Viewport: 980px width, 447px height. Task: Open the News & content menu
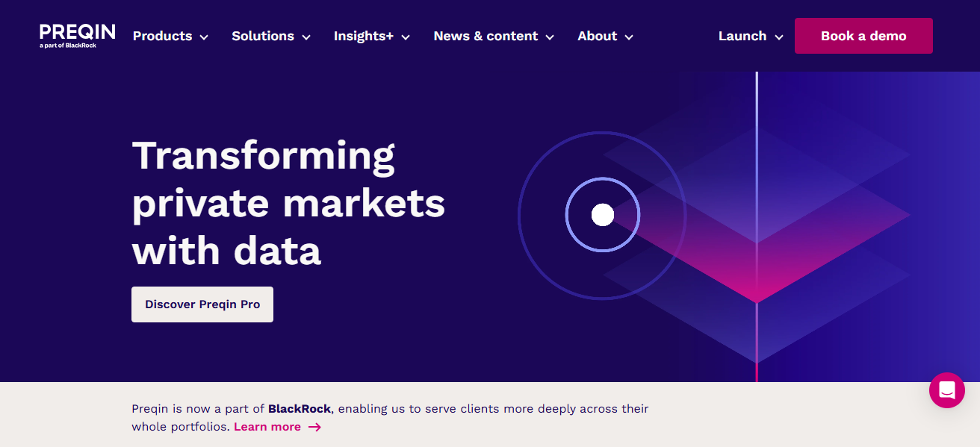[x=486, y=36]
